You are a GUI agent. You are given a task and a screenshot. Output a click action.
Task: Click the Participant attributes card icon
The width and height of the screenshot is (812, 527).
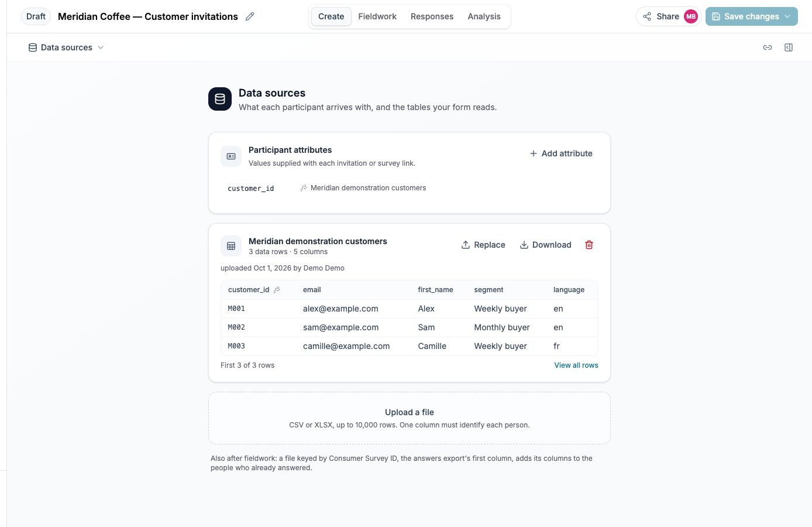pos(231,156)
